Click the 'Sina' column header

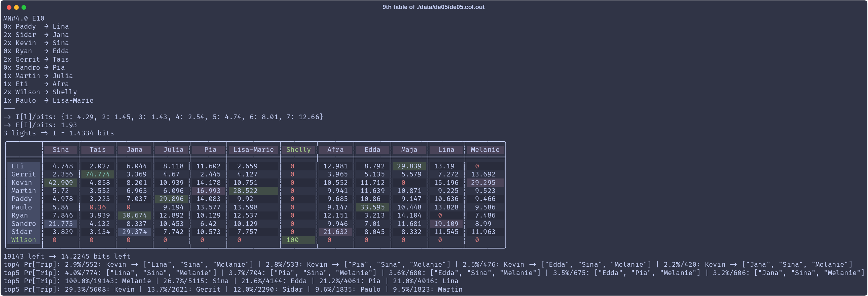point(61,150)
